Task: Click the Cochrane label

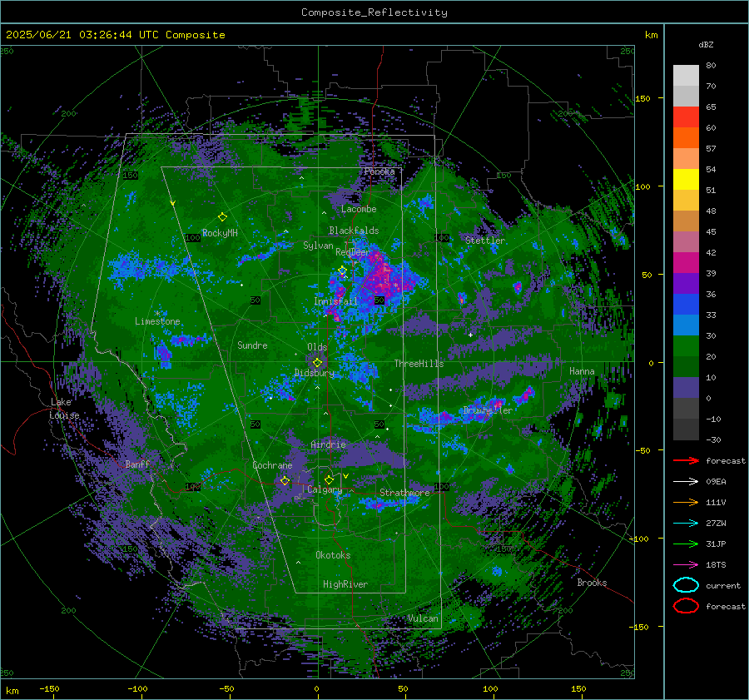Action: [272, 465]
